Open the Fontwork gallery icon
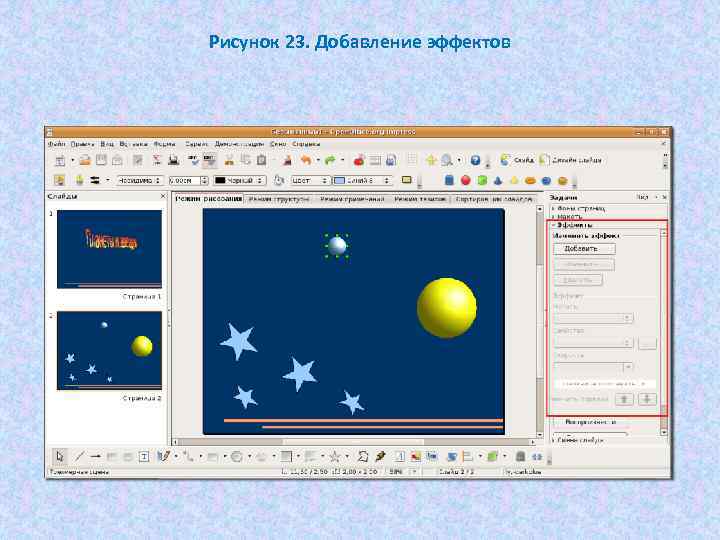The width and height of the screenshot is (720, 540). pos(400,456)
